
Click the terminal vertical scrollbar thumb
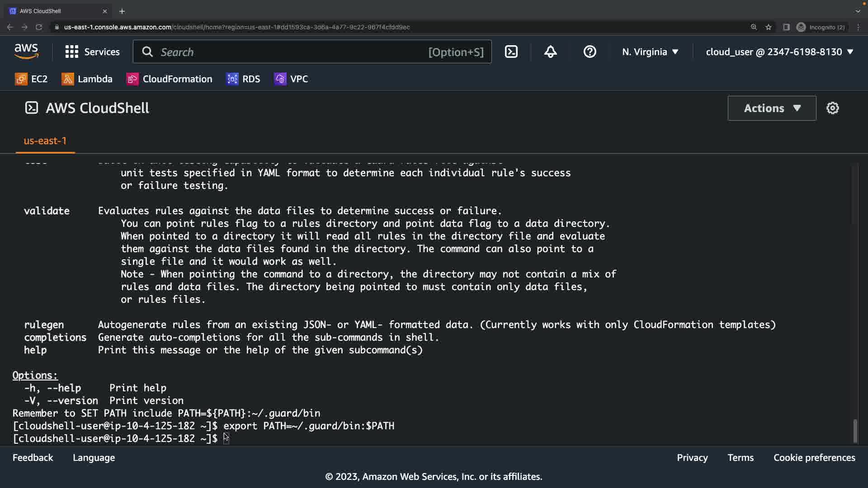[855, 431]
